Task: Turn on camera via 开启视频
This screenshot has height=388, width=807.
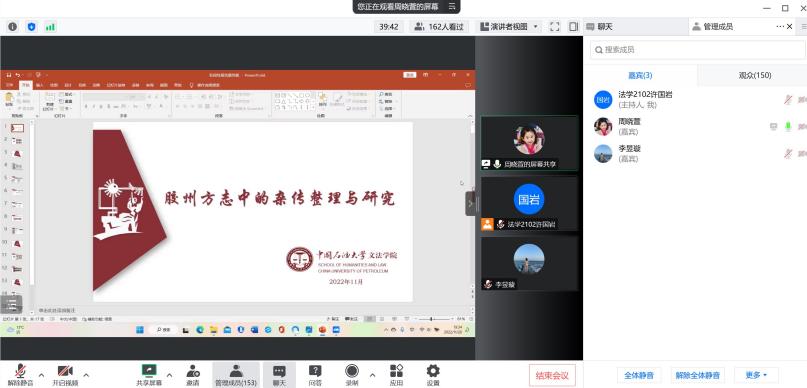Action: click(x=65, y=375)
